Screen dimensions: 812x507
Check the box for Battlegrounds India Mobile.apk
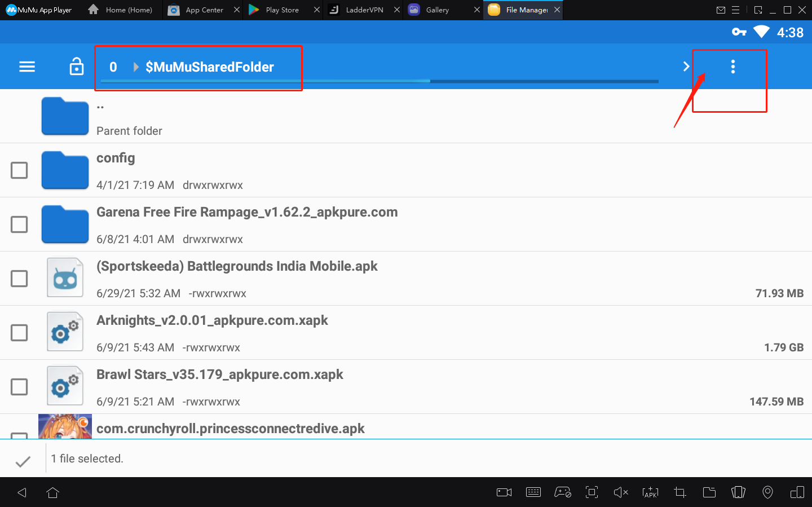[x=19, y=279]
